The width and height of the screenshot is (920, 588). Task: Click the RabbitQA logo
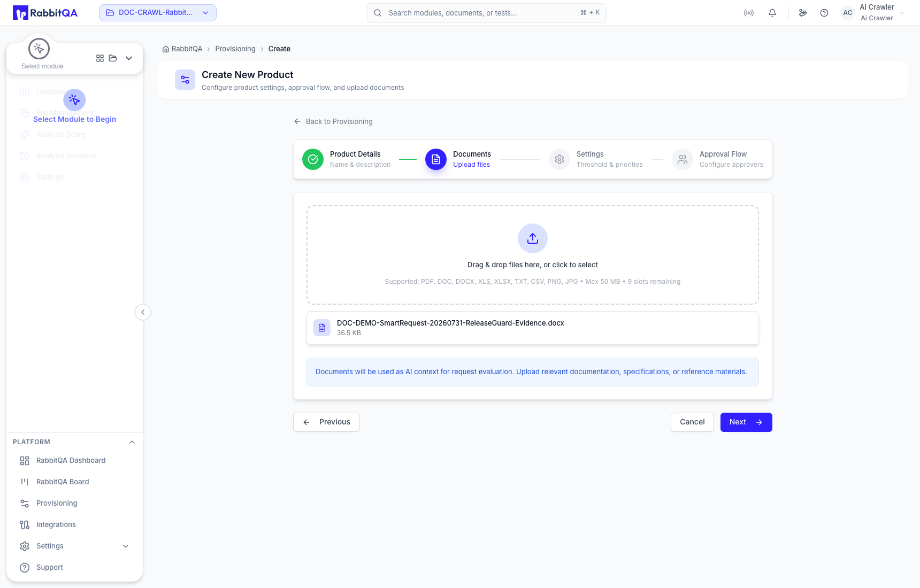[45, 13]
